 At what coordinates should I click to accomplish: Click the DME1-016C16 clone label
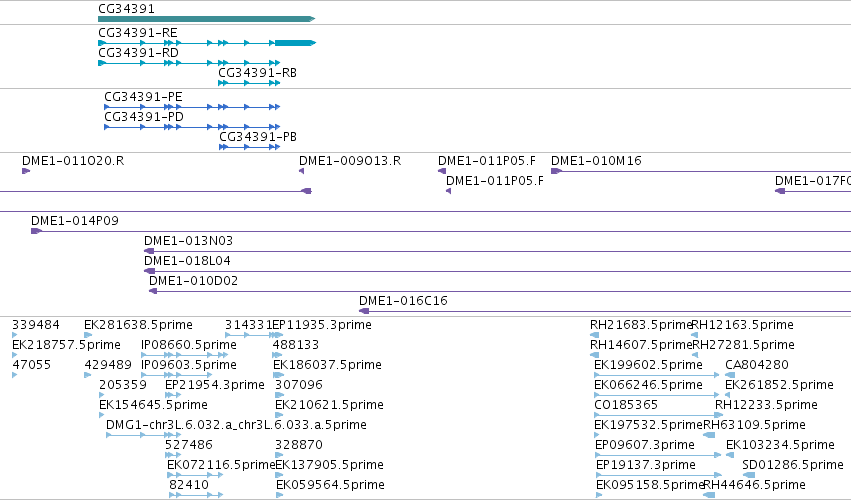[403, 301]
